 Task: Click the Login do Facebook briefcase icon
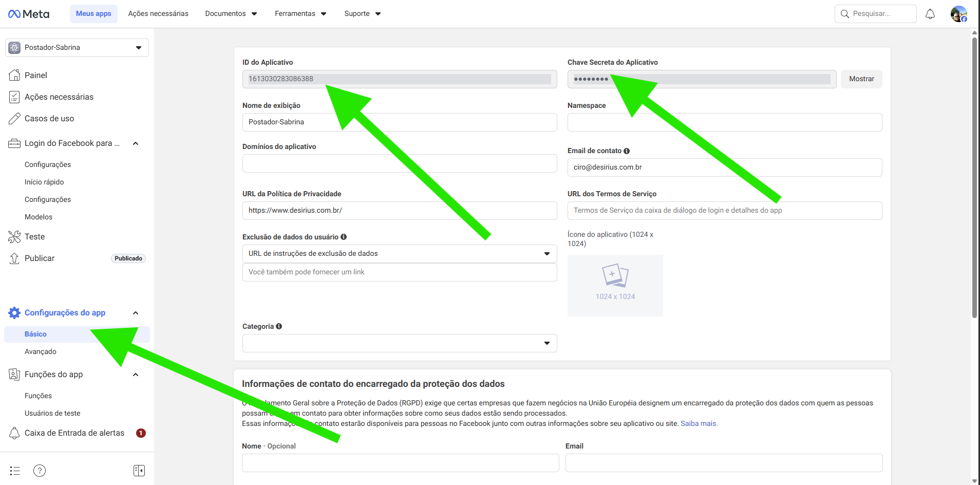14,143
